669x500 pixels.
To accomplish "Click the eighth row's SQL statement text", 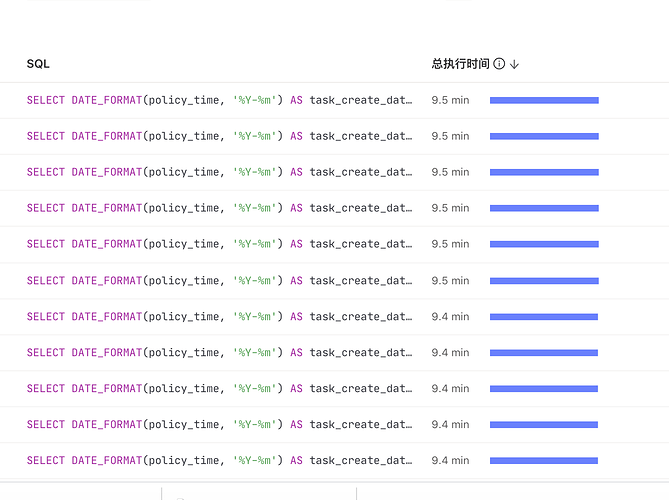I will (x=219, y=352).
